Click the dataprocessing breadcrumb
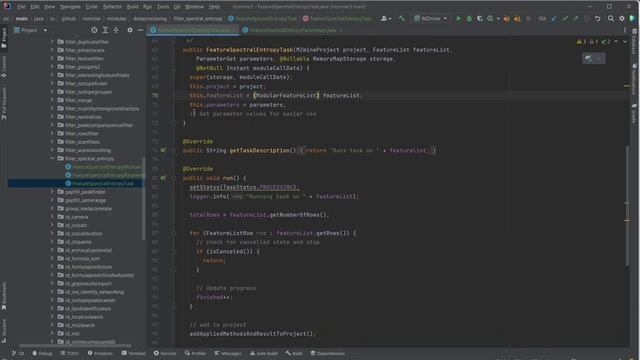 click(x=150, y=19)
